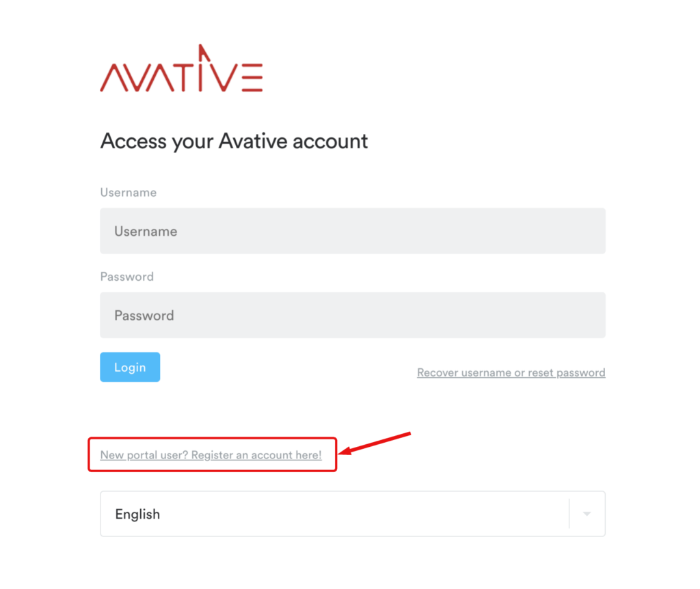This screenshot has height=589, width=700.
Task: Open the language dropdown arrow
Action: pos(587,514)
